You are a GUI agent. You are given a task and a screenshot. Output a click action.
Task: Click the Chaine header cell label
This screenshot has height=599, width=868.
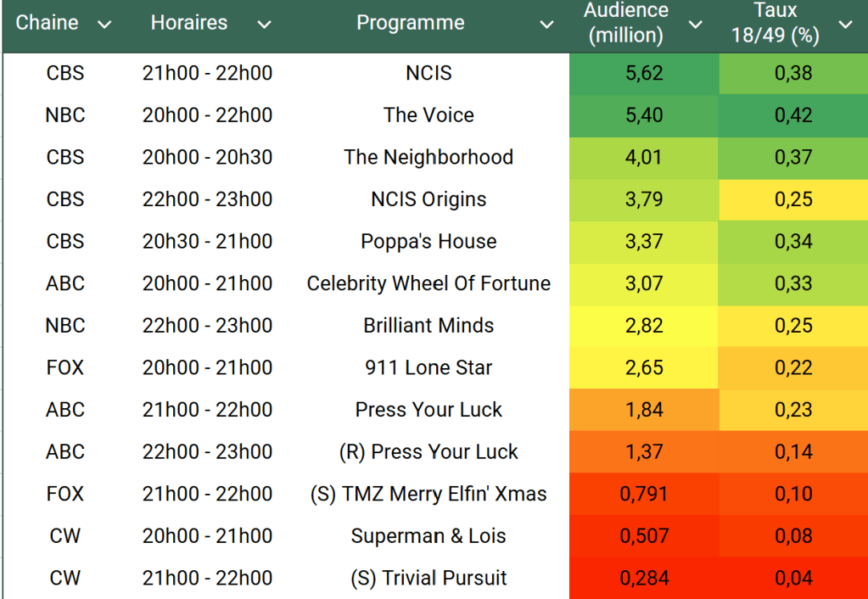point(48,23)
